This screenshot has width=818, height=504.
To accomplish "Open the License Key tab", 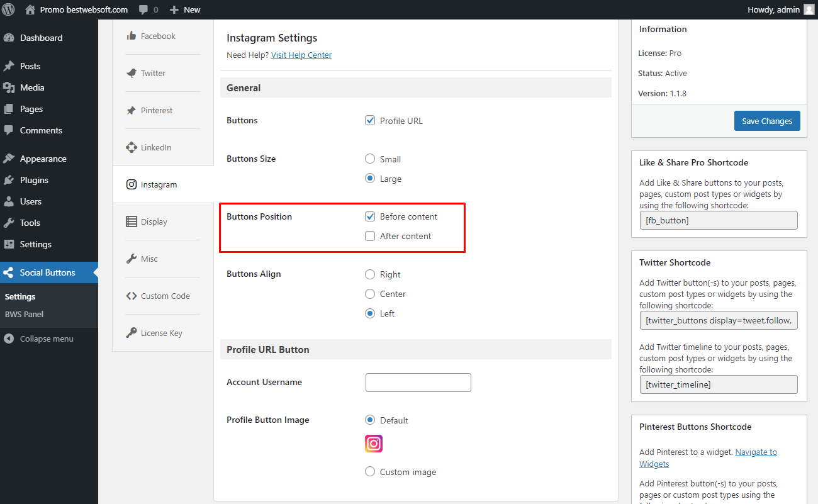I will click(162, 333).
